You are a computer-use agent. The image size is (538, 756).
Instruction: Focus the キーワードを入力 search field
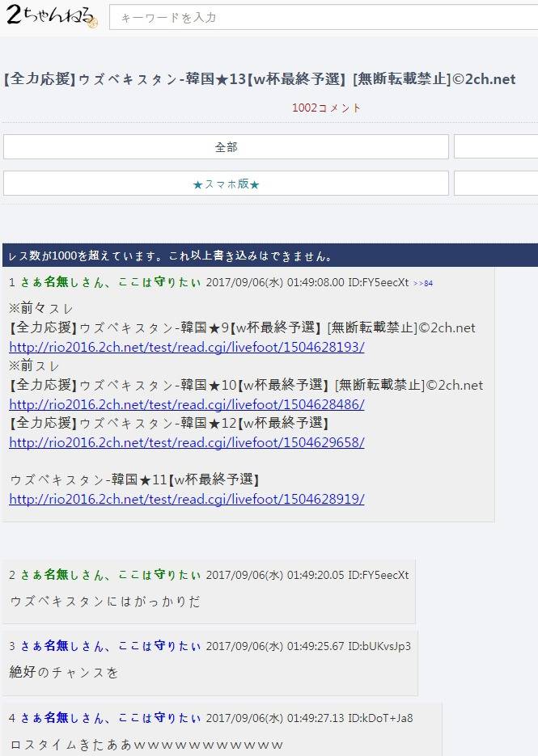pos(324,17)
